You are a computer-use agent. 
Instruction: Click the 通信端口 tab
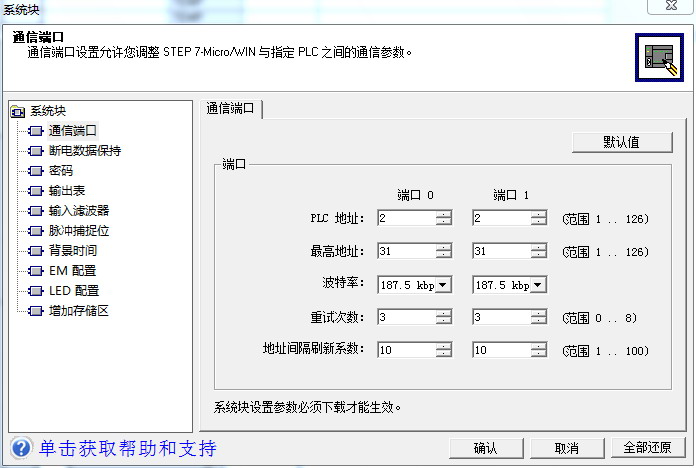(232, 109)
